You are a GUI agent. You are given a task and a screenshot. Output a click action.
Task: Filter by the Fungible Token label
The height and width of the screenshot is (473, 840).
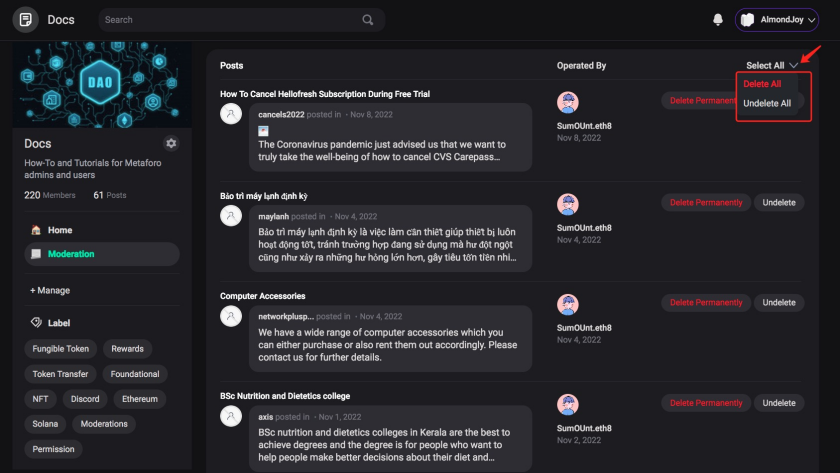[61, 349]
